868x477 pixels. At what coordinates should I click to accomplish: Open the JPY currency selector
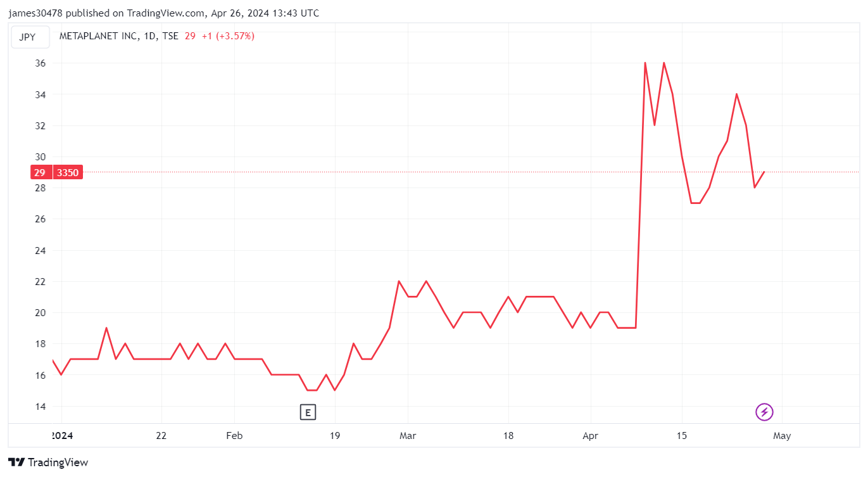[x=28, y=37]
